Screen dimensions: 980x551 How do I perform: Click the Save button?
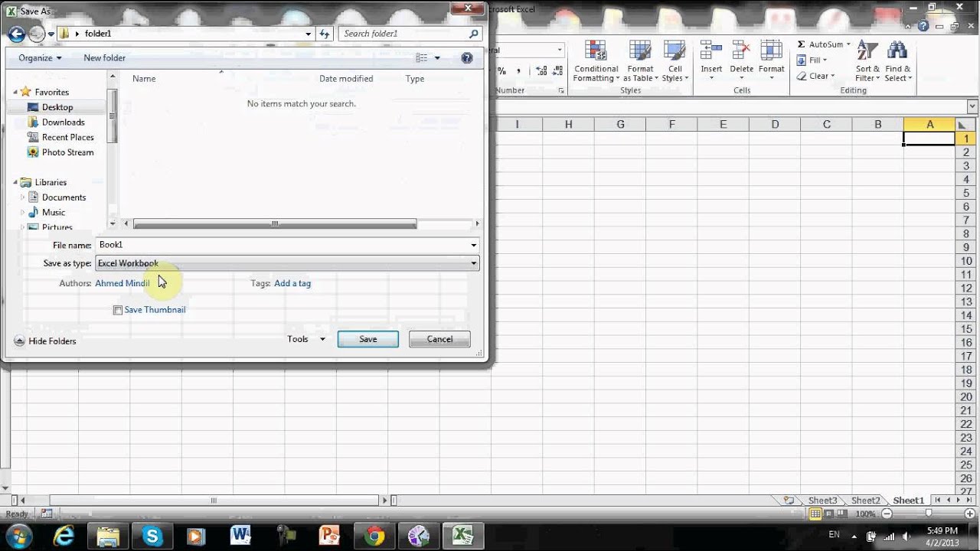coord(368,339)
